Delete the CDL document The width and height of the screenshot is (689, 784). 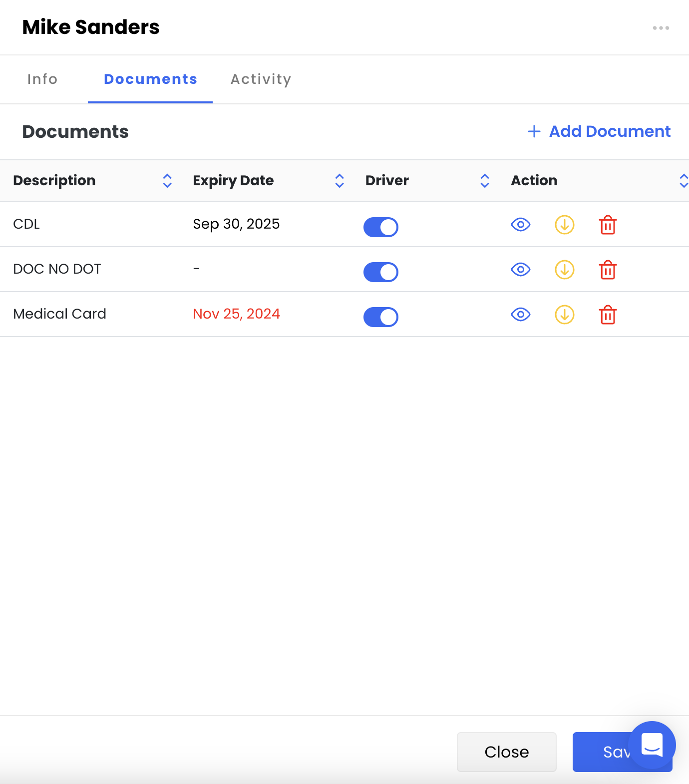pyautogui.click(x=608, y=225)
